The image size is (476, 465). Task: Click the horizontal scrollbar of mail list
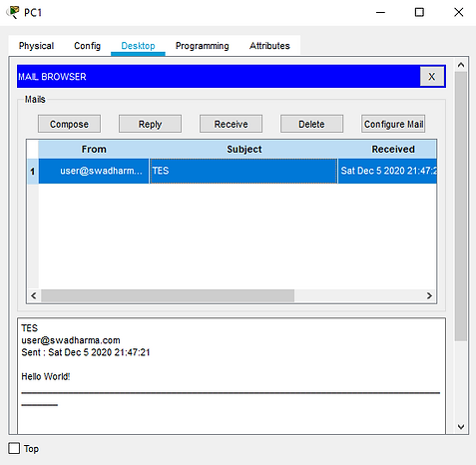(168, 295)
